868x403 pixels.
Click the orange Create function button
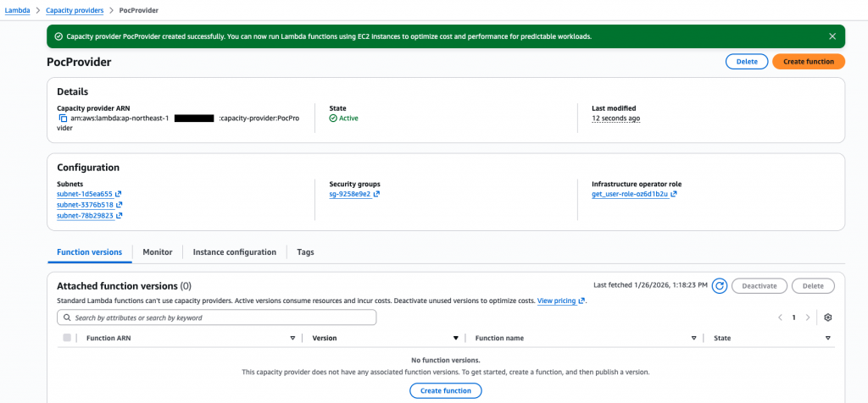[x=808, y=62]
